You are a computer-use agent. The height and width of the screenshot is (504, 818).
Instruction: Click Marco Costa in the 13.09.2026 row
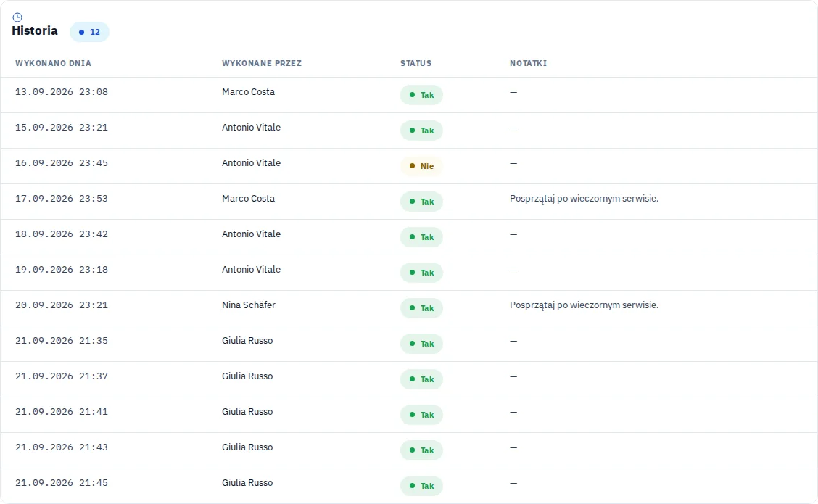tap(248, 92)
